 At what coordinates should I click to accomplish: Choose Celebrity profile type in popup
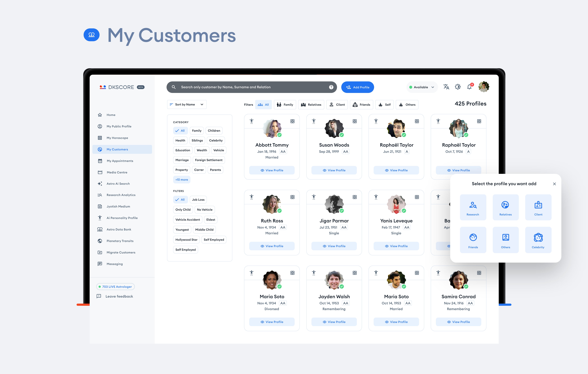(x=538, y=240)
